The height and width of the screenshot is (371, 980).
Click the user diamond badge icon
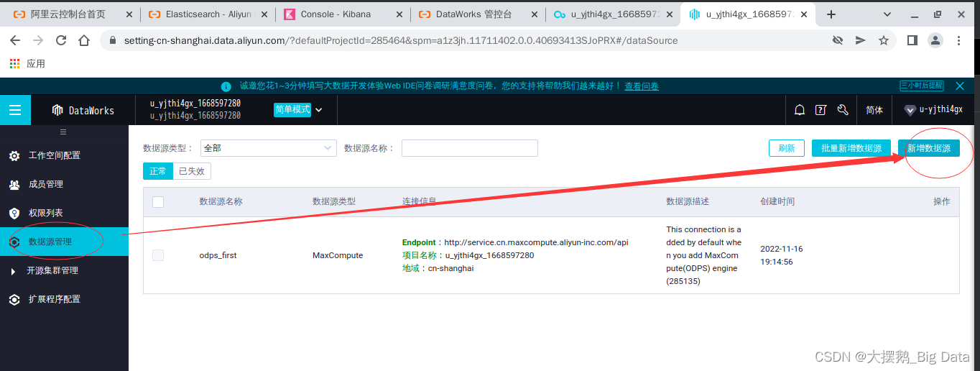910,110
